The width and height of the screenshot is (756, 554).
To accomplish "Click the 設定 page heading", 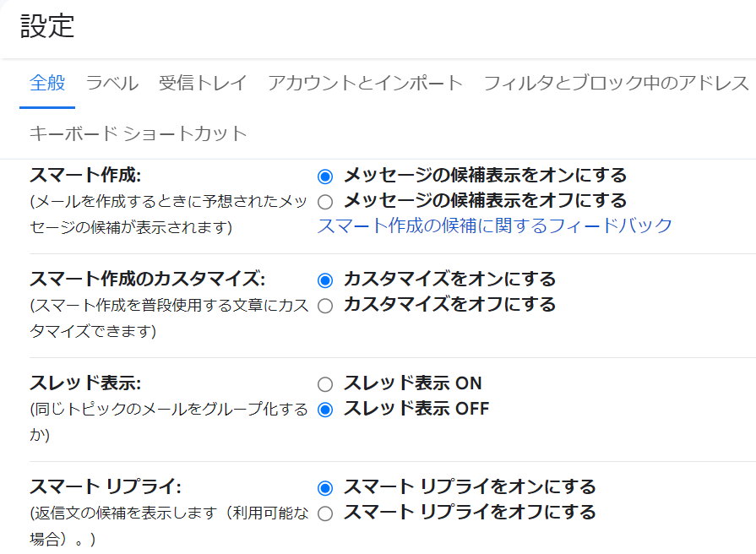I will coord(47,26).
